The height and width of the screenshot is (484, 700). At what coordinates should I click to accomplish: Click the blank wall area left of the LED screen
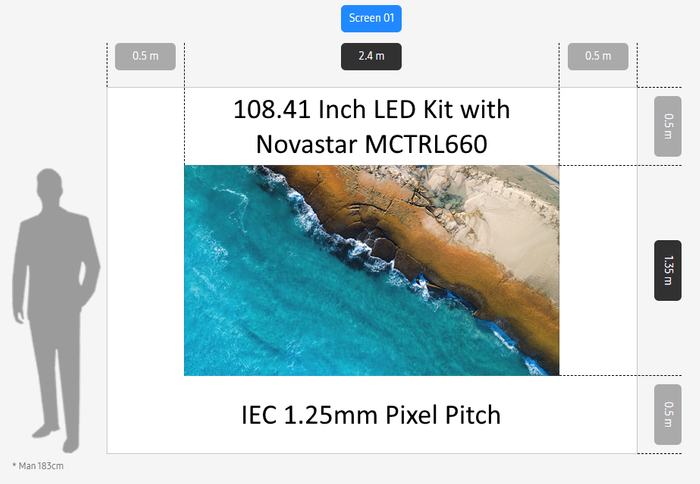[x=145, y=270]
